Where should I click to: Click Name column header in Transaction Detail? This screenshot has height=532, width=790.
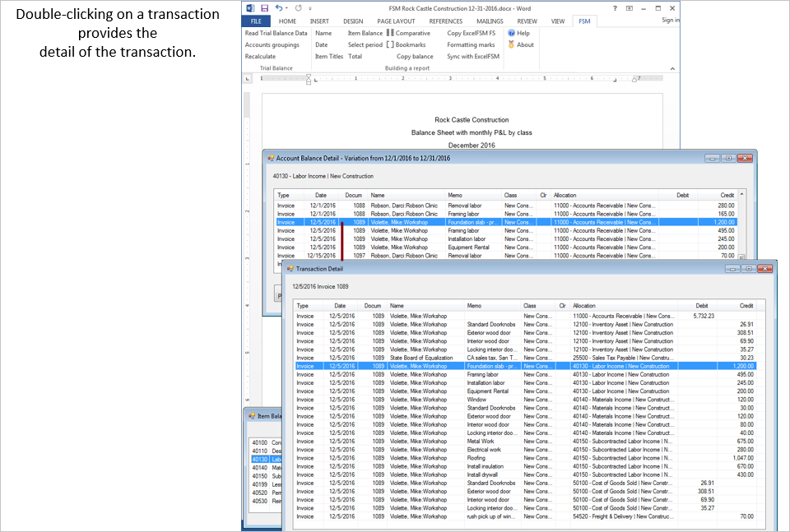tap(425, 306)
